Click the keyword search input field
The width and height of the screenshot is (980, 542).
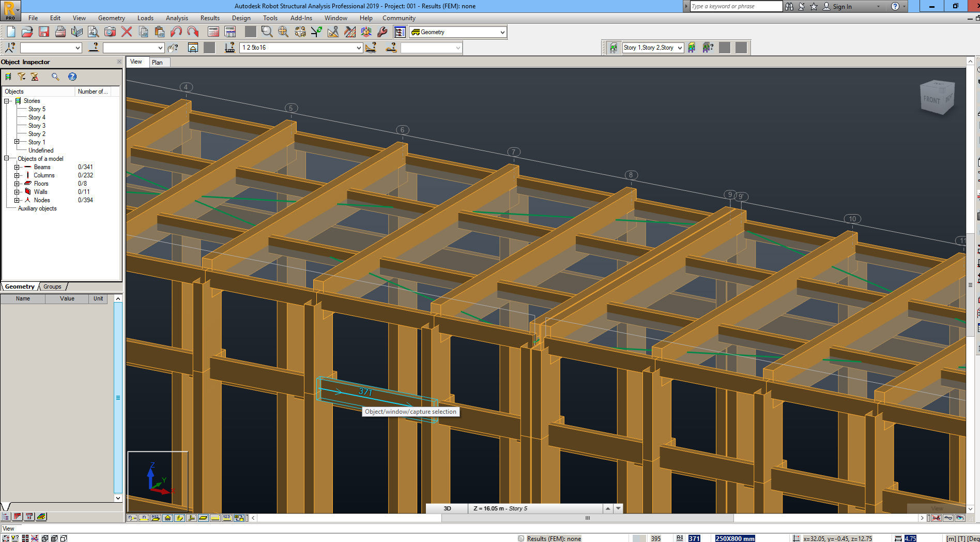pos(736,6)
